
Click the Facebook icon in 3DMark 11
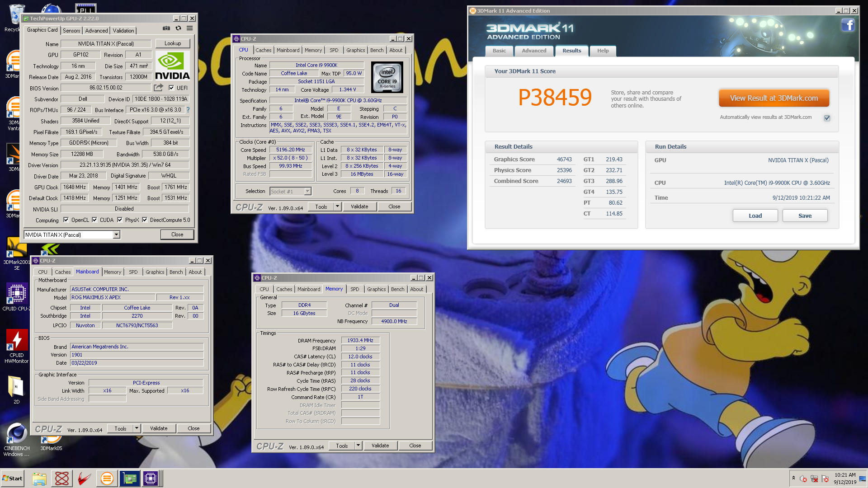tap(848, 25)
